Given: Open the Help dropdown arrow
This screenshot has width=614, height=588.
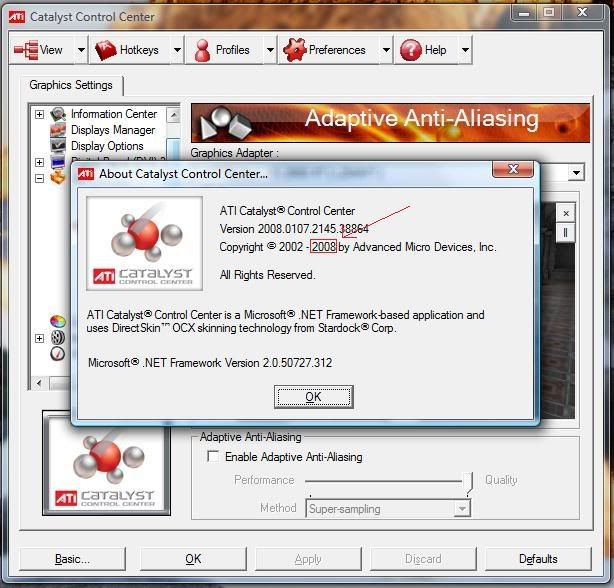Looking at the screenshot, I should tap(465, 50).
